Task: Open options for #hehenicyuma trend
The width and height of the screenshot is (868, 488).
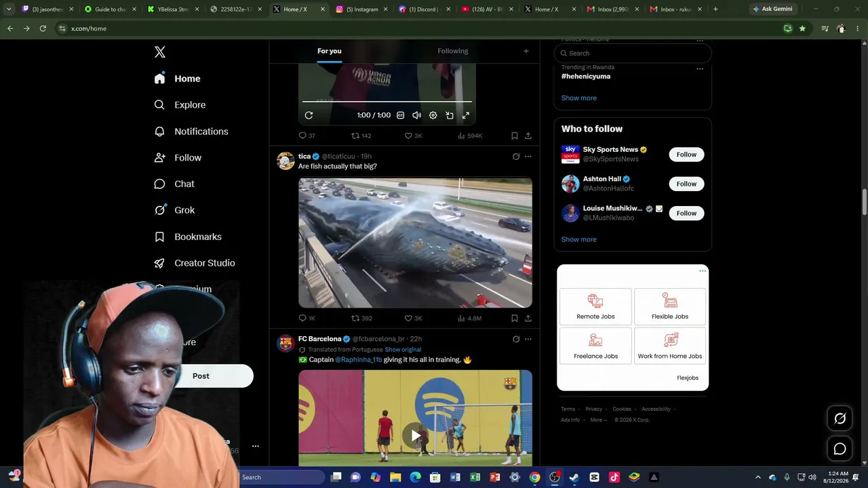Action: coord(700,68)
